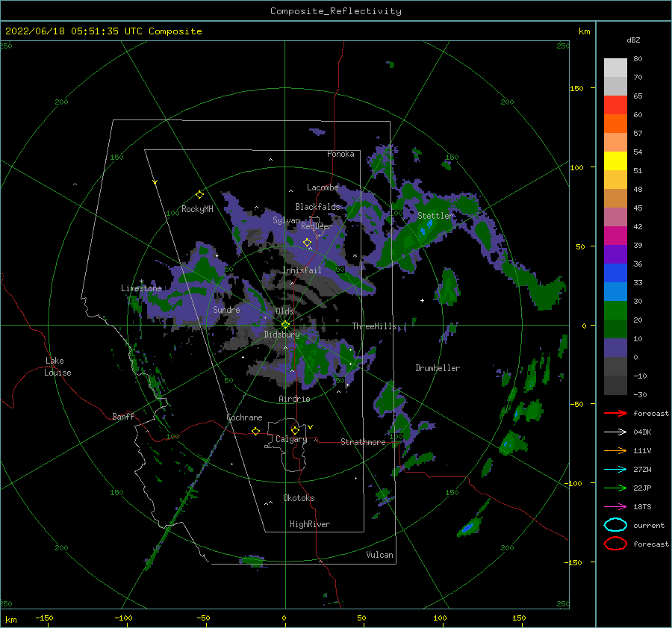Select the 30 dBZ light blue swatch
Screen dimensions: 672x628
click(615, 291)
